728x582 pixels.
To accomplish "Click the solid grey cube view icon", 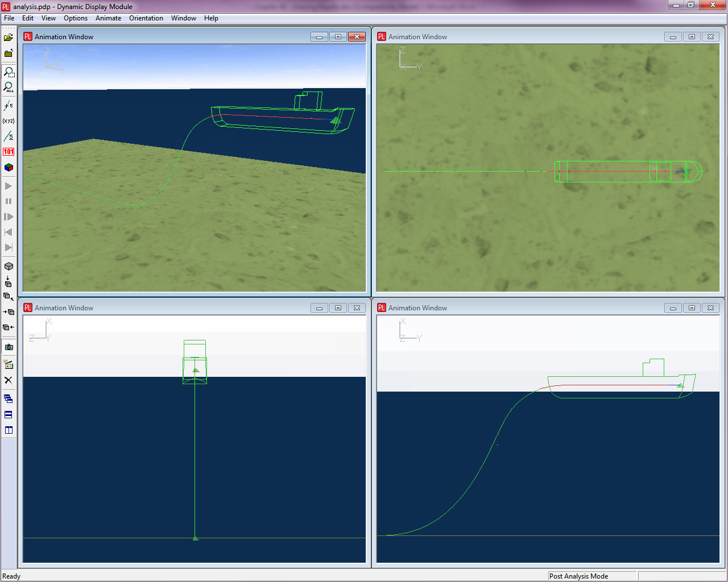I will point(9,266).
